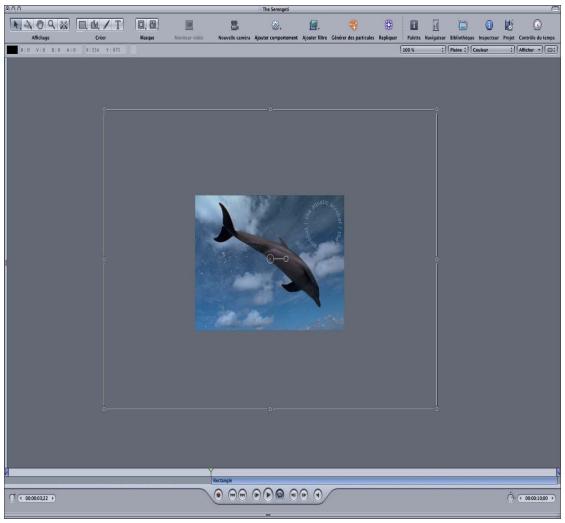Select the rectangle shape tool

tap(83, 25)
